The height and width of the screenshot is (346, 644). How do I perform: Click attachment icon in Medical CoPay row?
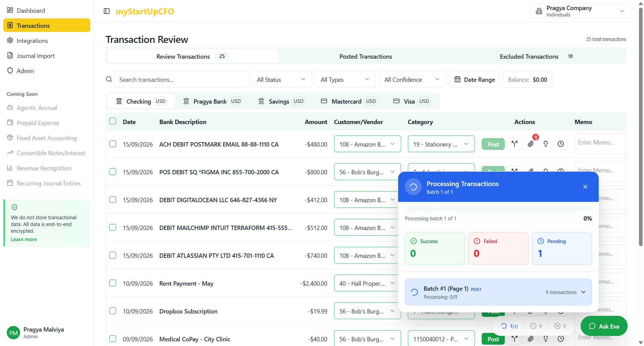point(531,339)
